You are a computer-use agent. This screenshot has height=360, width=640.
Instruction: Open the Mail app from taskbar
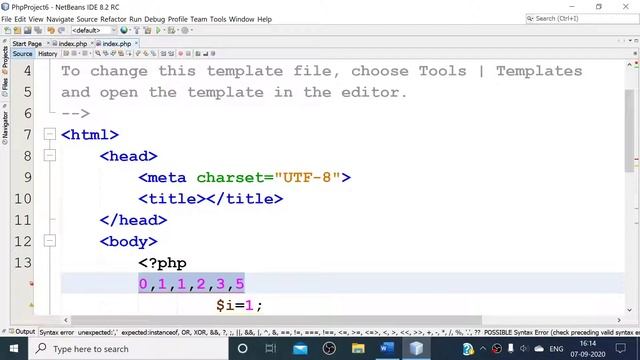tap(300, 349)
